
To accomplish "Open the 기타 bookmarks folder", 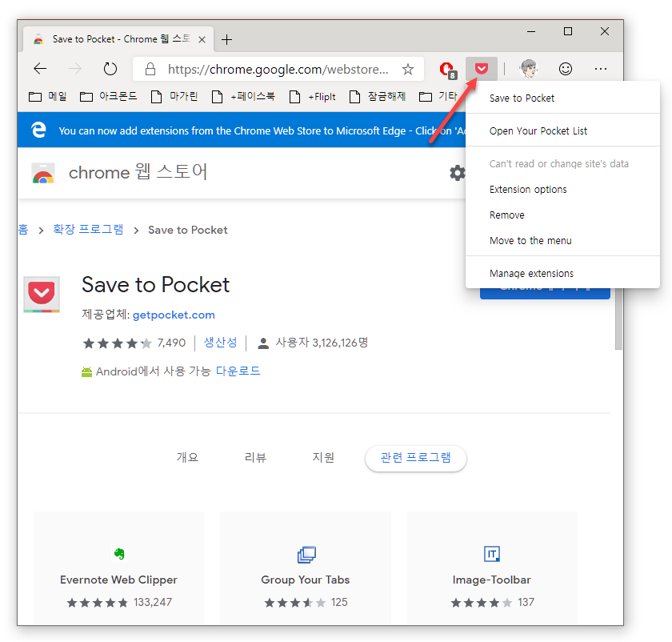I will (x=438, y=97).
